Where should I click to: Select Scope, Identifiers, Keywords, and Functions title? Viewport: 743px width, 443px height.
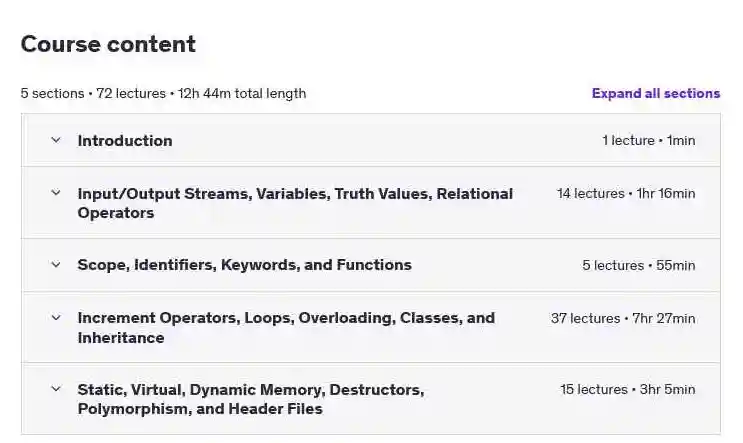(x=245, y=265)
